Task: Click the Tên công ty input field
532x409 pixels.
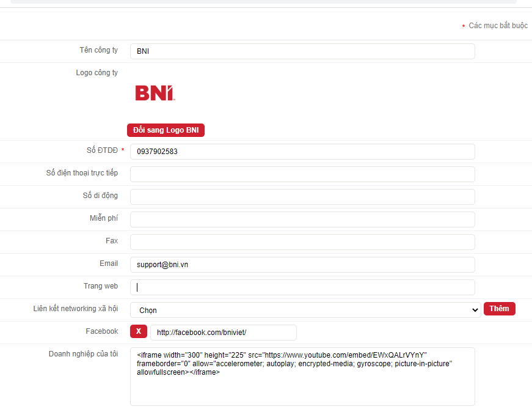Action: [302, 51]
